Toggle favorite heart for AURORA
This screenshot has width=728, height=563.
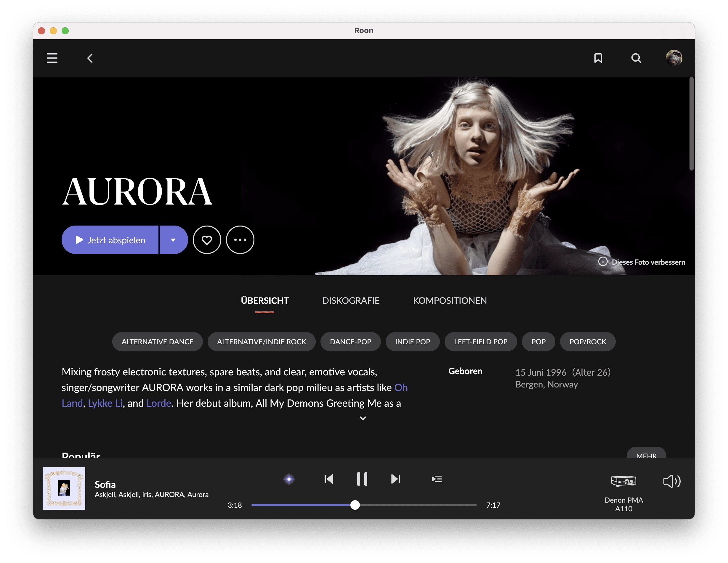207,240
